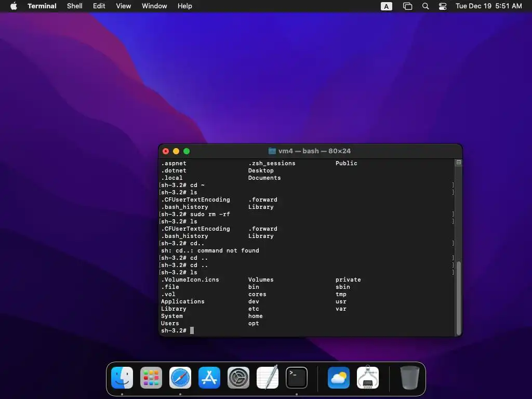Open Launchpad in the Dock
The width and height of the screenshot is (532, 399).
coord(151,378)
